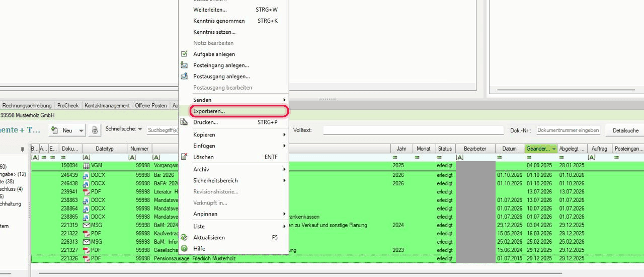The width and height of the screenshot is (644, 277).
Task: Click the PDF icon in row 239941
Action: 86,192
